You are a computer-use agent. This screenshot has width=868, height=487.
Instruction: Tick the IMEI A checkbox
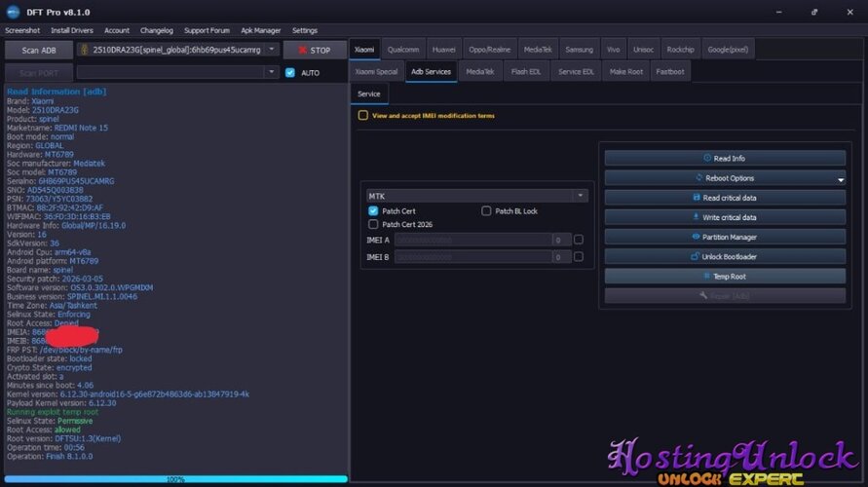coord(579,240)
